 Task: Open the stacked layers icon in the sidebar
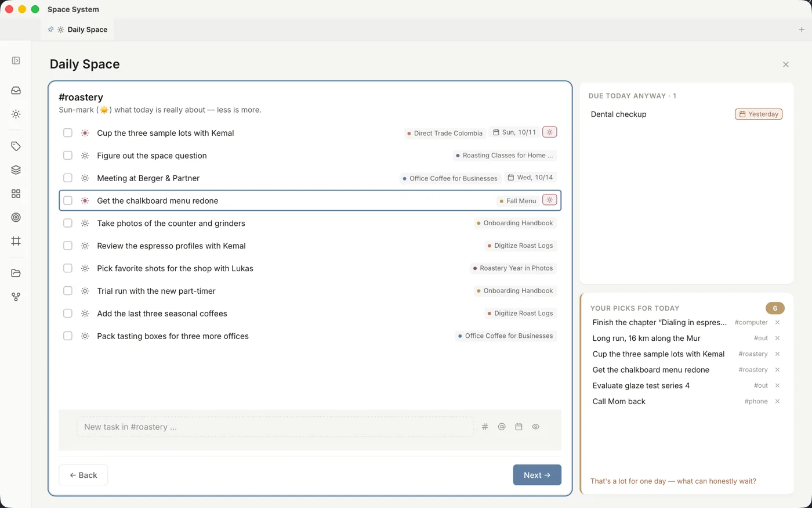click(16, 170)
